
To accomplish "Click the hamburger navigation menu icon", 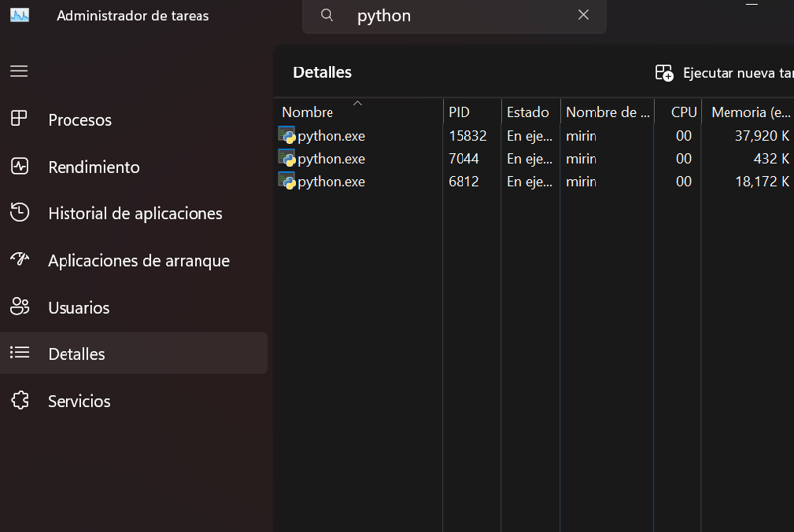I will tap(19, 71).
